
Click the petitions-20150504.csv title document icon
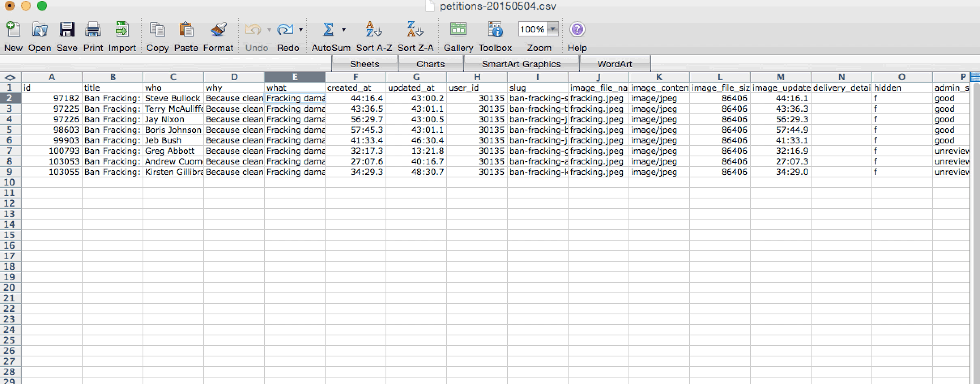point(430,6)
